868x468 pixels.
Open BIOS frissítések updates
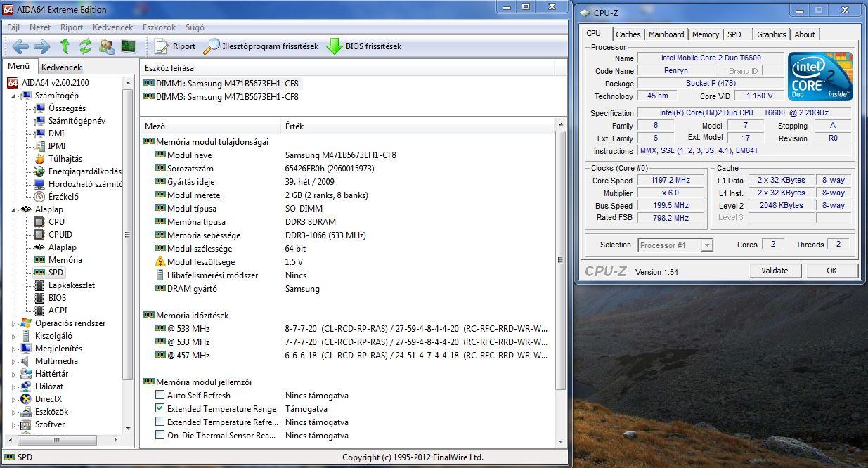click(363, 46)
